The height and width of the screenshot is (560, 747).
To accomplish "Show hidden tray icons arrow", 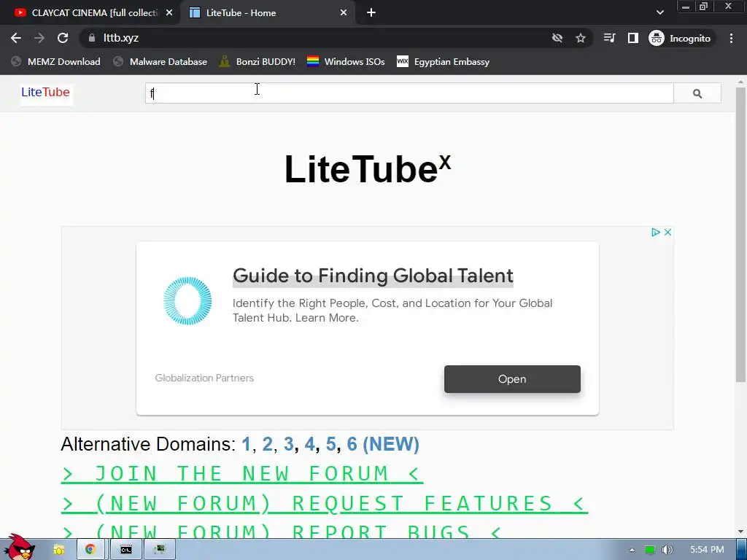I will click(632, 550).
